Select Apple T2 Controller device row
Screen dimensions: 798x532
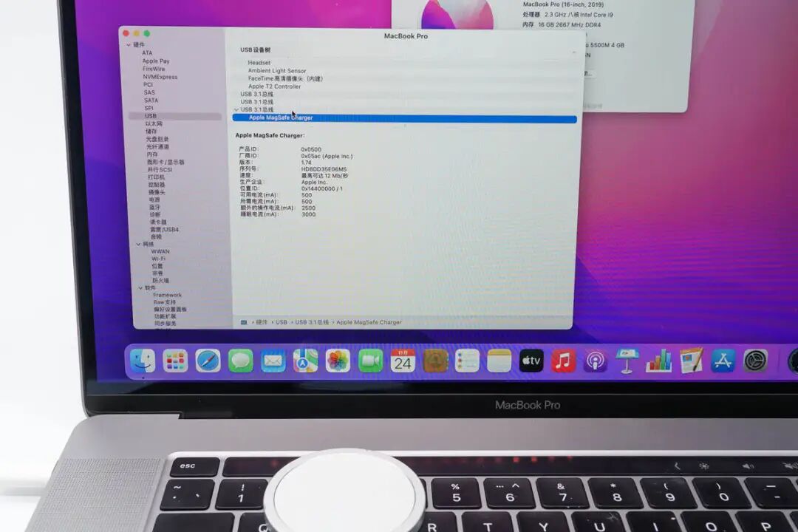coord(274,86)
